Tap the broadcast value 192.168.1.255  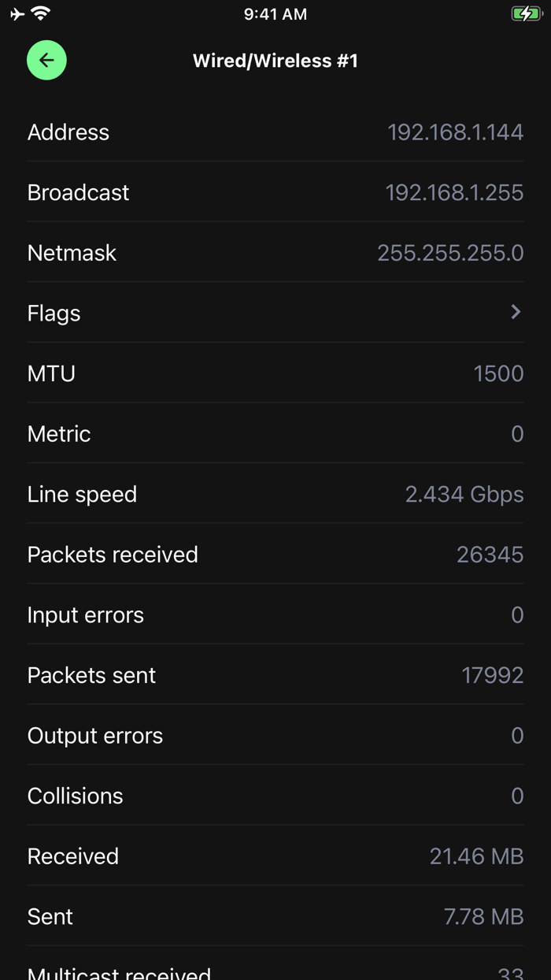pyautogui.click(x=454, y=193)
